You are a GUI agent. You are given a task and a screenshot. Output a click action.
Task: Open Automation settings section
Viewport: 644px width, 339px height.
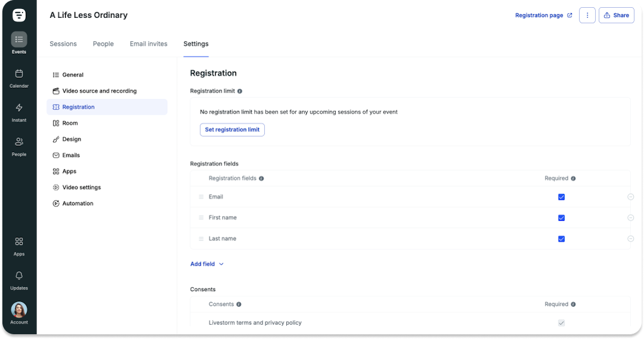(x=107, y=203)
